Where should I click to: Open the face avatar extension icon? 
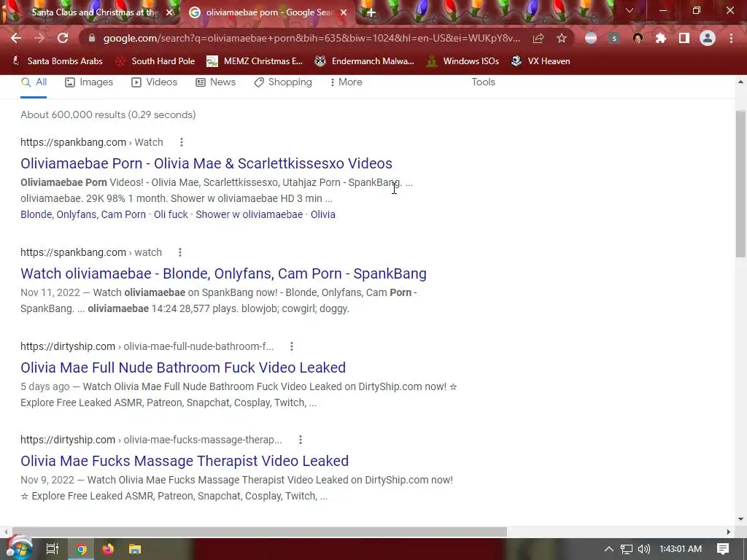tap(638, 38)
